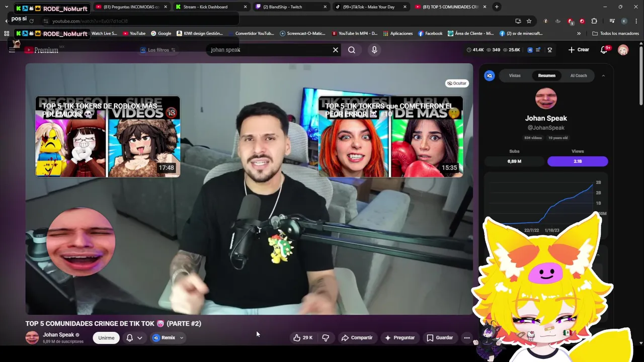
Task: Reload the page
Action: pyautogui.click(x=31, y=21)
